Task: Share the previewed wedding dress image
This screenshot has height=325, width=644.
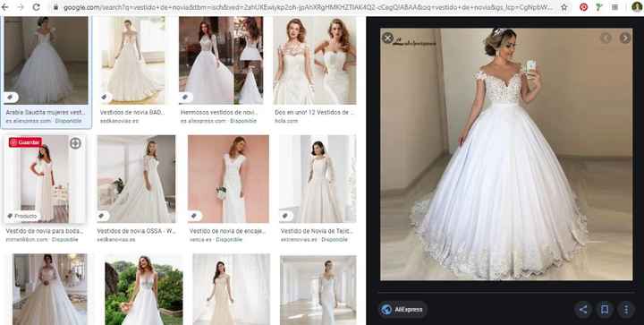Action: [583, 309]
